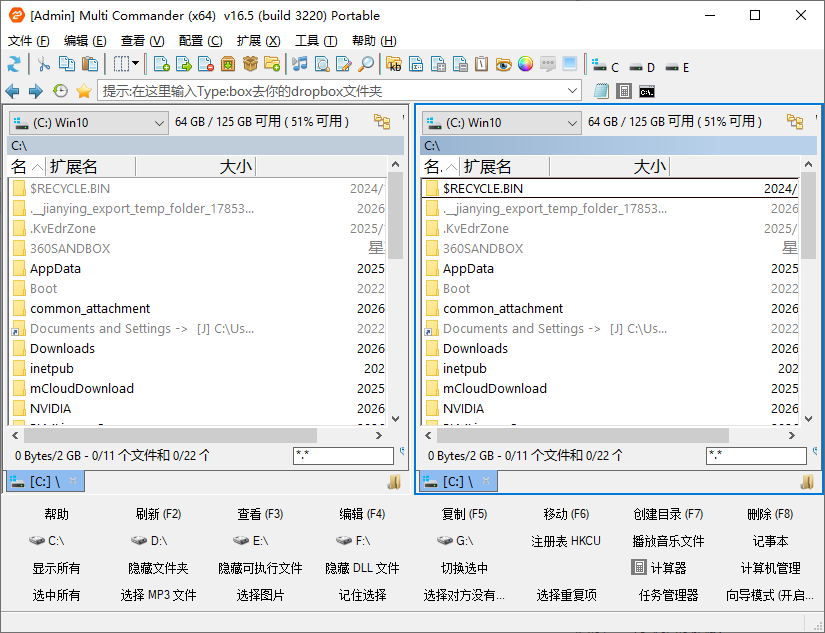Open the notepad icon near address bar
This screenshot has width=825, height=633.
tap(601, 91)
